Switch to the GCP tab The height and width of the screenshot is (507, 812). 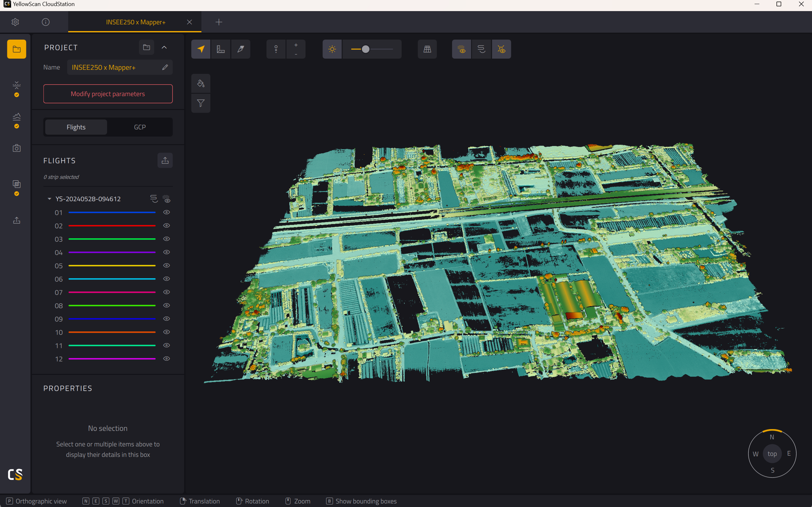coord(140,127)
